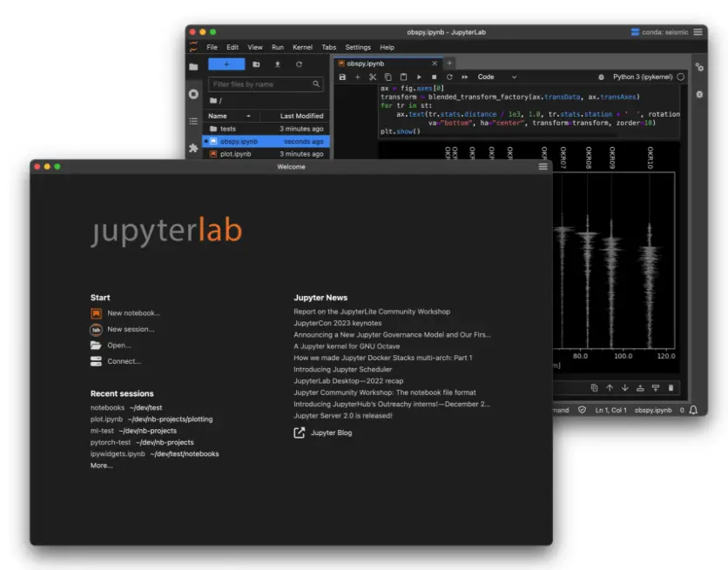Open recent session ipywidgets.ipynb
728x570 pixels.
[155, 454]
